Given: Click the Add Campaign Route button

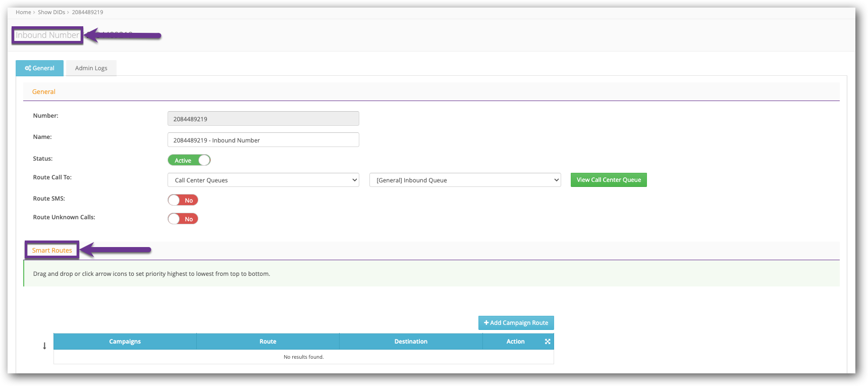Looking at the screenshot, I should [516, 323].
